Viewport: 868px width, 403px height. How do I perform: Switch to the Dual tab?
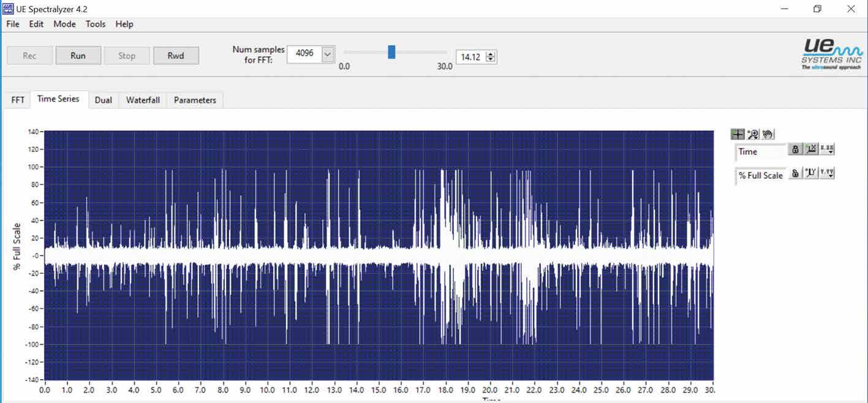click(104, 100)
